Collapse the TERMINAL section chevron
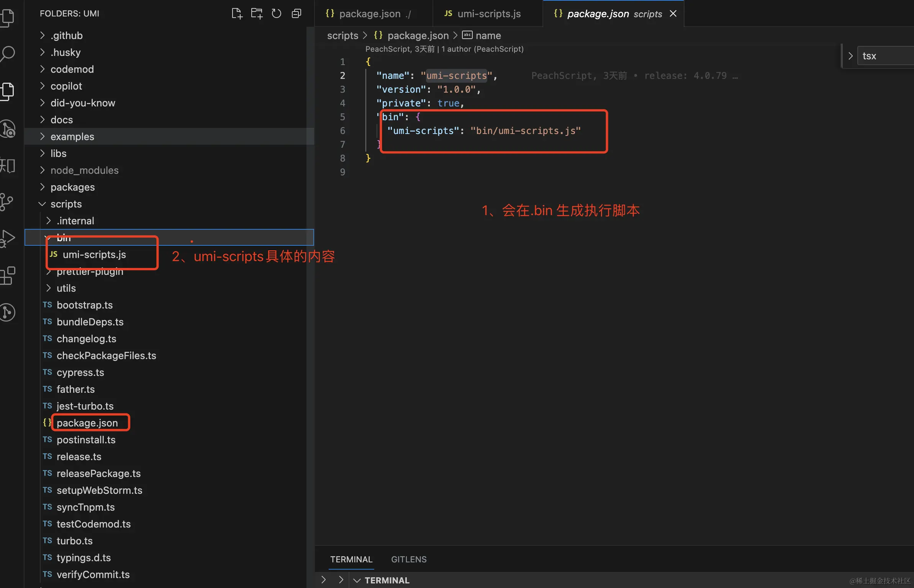Screen dimensions: 914x588 tap(357, 580)
